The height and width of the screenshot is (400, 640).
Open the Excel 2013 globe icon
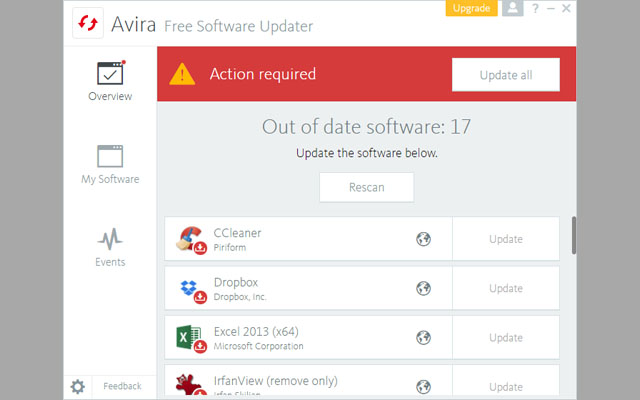coord(424,338)
